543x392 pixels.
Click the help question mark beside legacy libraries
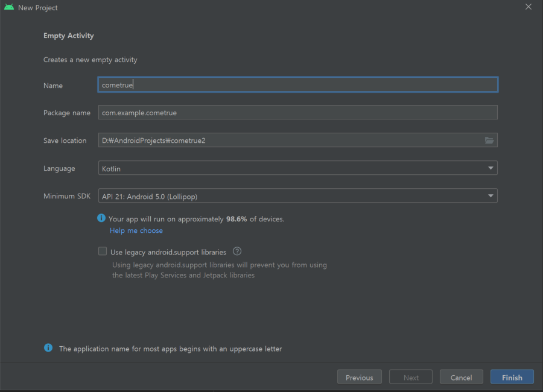(237, 251)
